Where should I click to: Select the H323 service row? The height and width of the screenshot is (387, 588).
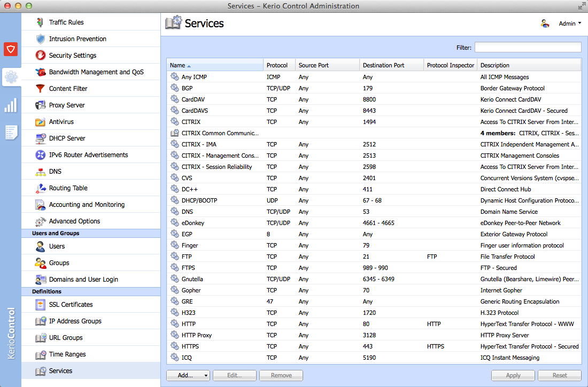pos(374,313)
